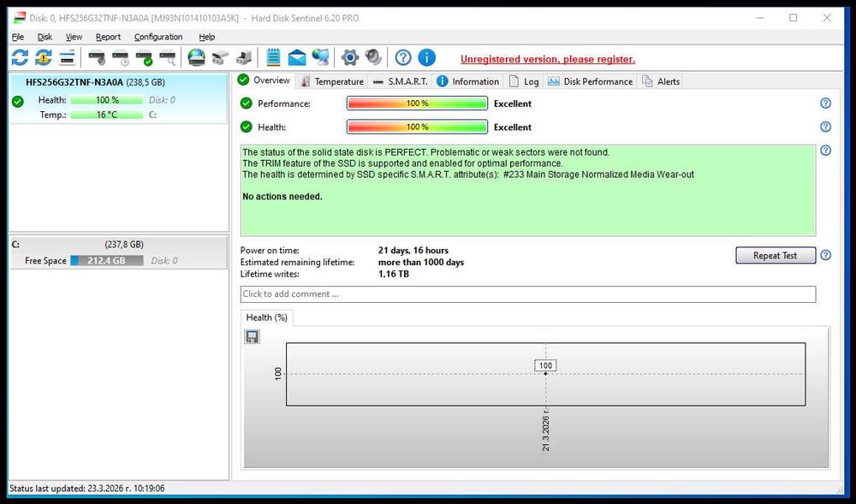Screen dimensions: 856x504
Task: Click the refresh icon with yellow warning sign
Action: (43, 57)
